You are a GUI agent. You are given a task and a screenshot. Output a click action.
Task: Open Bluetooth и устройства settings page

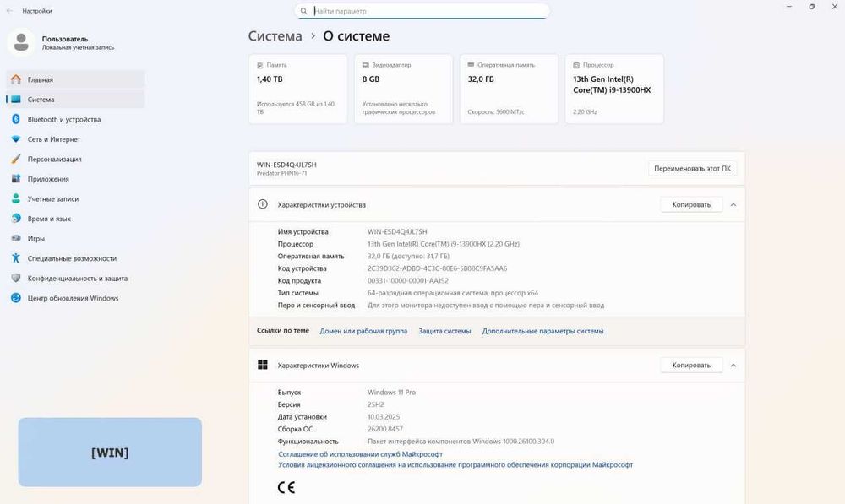click(75, 120)
